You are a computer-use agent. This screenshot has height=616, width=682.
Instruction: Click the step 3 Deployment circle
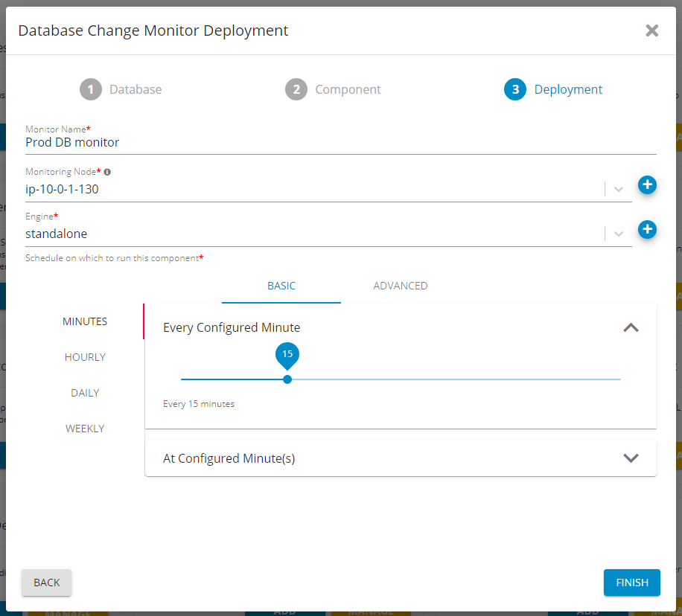coord(514,89)
